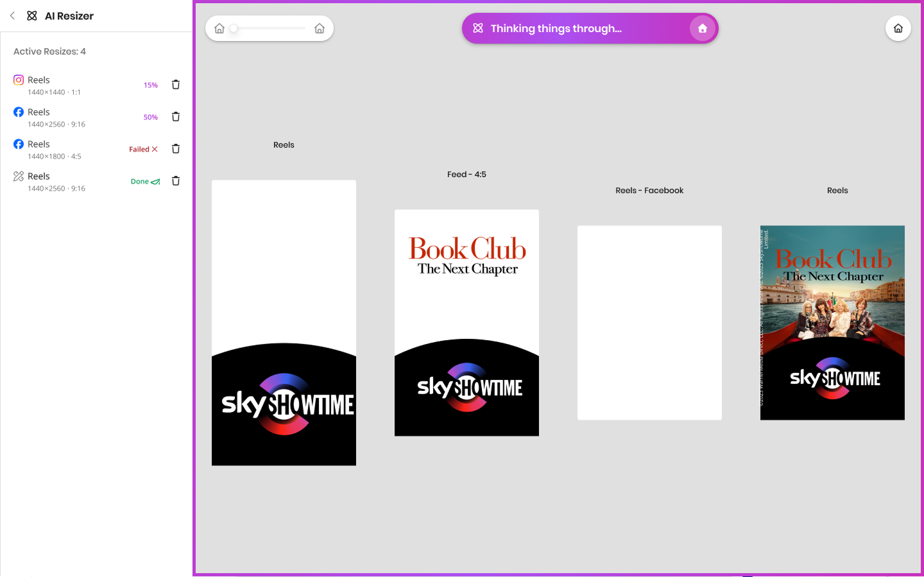Click the small home icon at zoom slider start
The height and width of the screenshot is (577, 924).
(x=219, y=29)
